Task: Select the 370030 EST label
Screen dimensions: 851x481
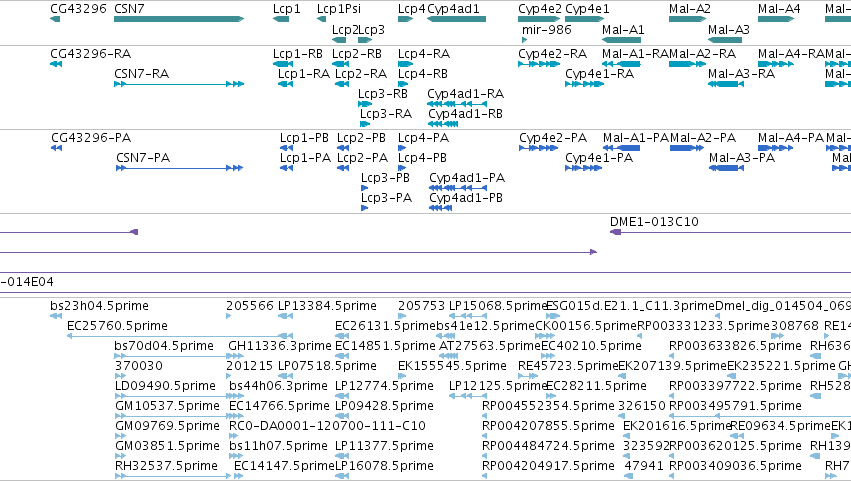Action: click(x=138, y=366)
